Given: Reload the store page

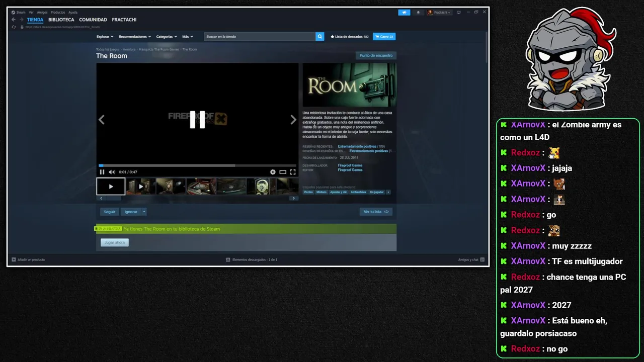Looking at the screenshot, I should pyautogui.click(x=14, y=27).
